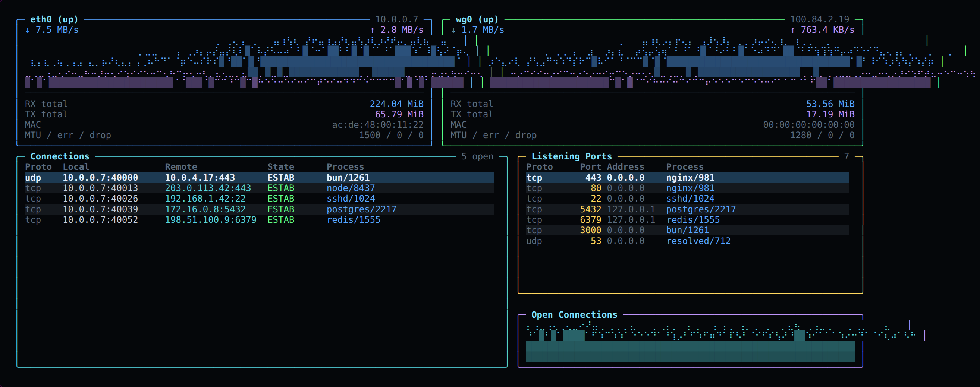Viewport: 980px width, 387px height.
Task: Select listening port 80 row
Action: pyautogui.click(x=687, y=188)
